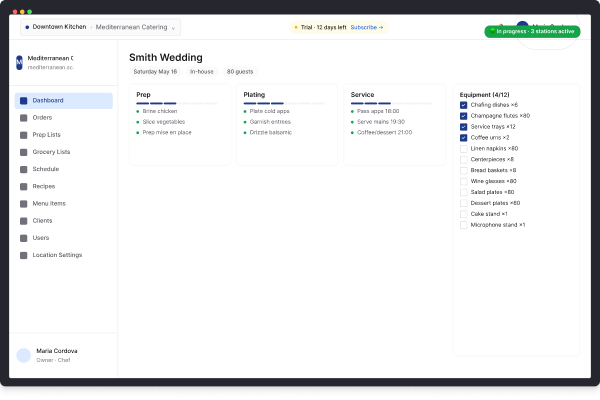Check Salad plates ×80
The height and width of the screenshot is (400, 600).
click(463, 192)
